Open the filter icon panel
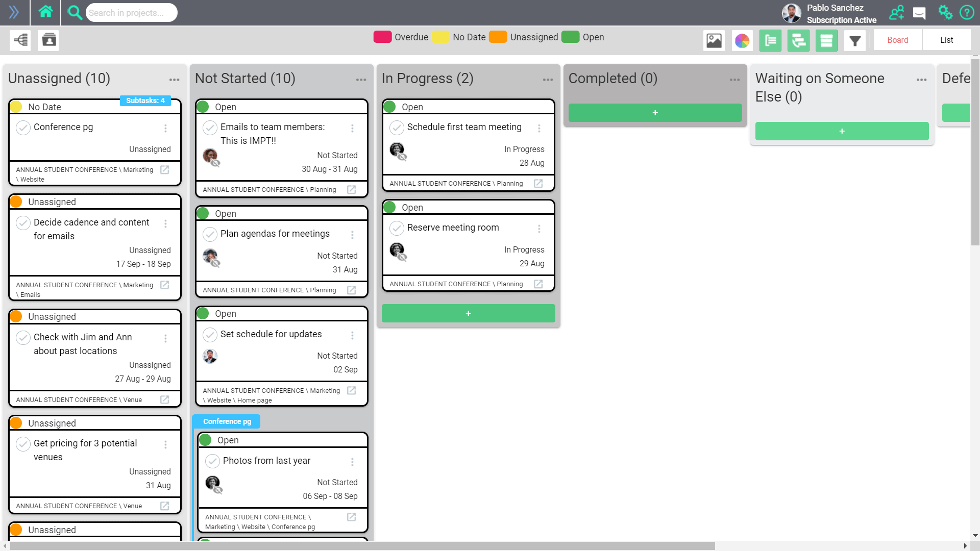The width and height of the screenshot is (980, 551). [855, 40]
